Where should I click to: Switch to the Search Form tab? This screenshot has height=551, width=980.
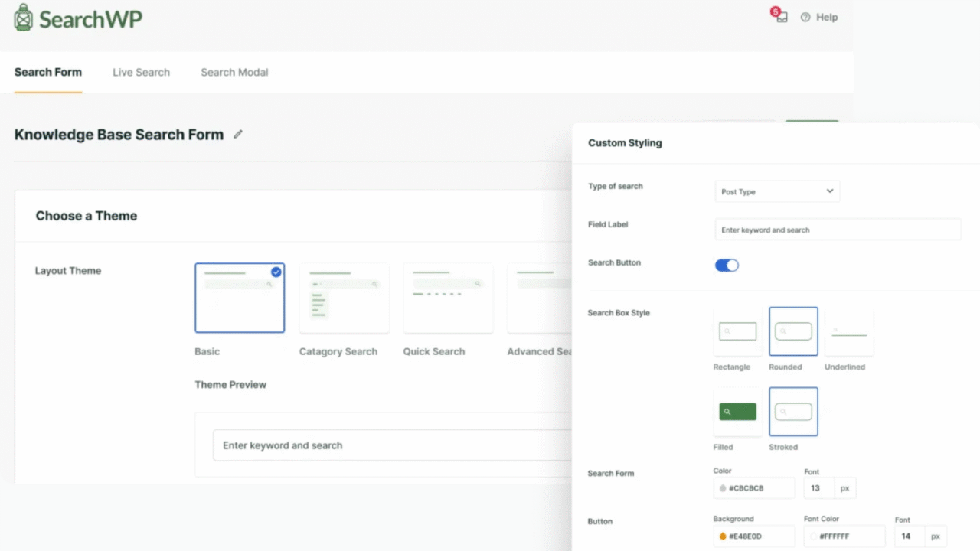48,72
